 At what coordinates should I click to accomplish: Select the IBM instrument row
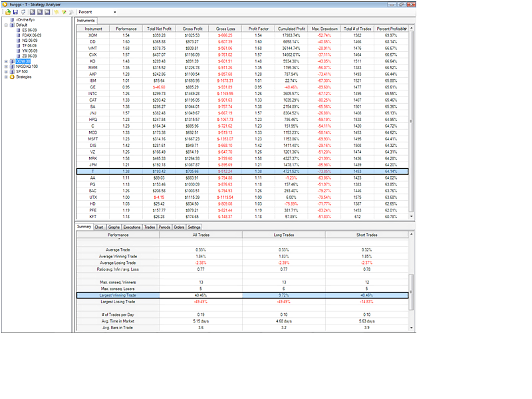click(x=243, y=80)
